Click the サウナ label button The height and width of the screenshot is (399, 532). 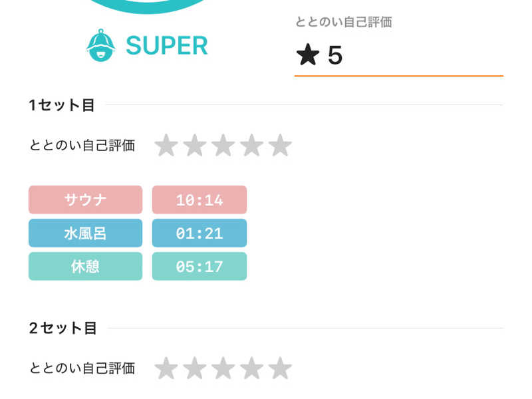click(x=85, y=199)
